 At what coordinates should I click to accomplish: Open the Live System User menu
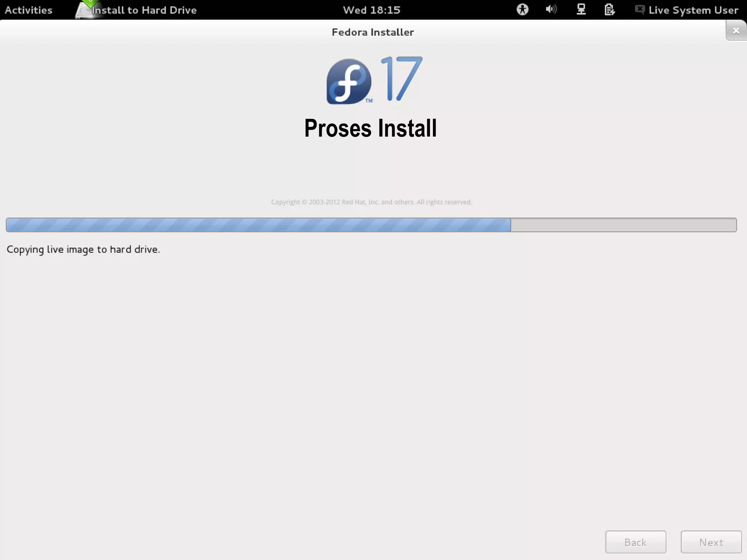tap(686, 10)
